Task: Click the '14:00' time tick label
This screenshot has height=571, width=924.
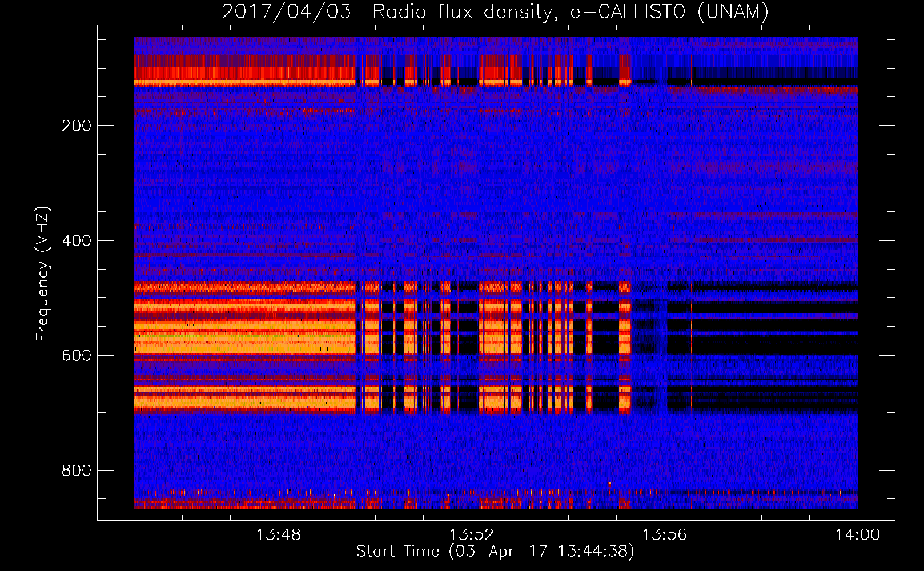Action: (858, 535)
